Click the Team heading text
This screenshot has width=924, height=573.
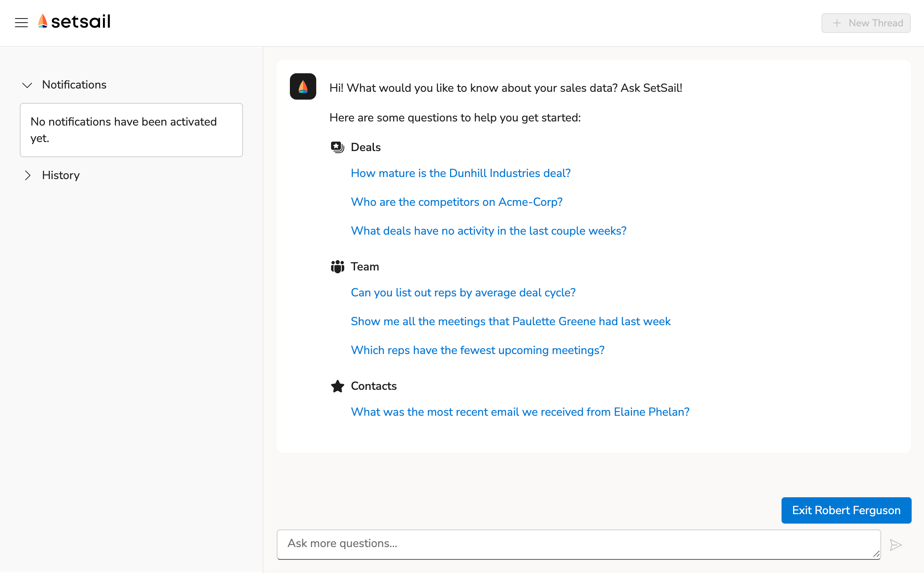[365, 267]
